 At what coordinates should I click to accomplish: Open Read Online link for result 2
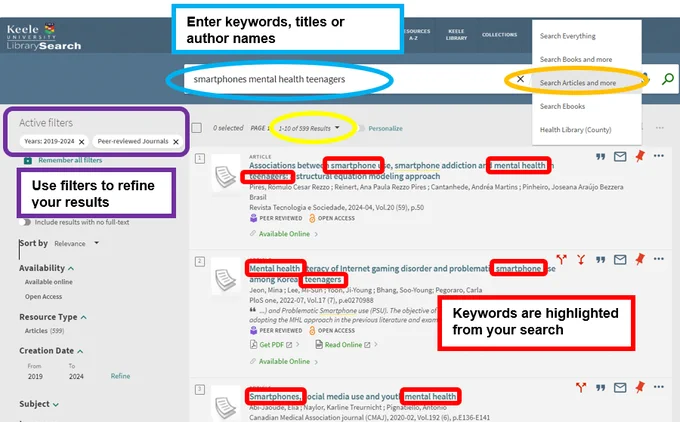(x=347, y=345)
